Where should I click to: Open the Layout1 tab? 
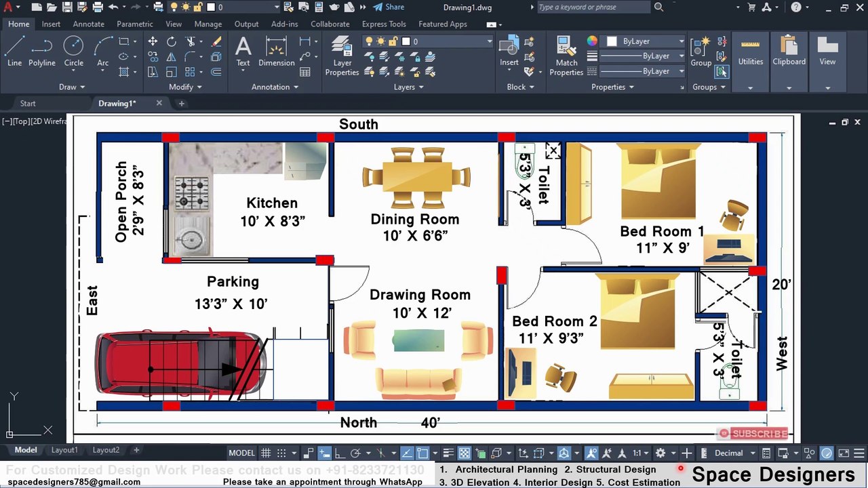(64, 450)
